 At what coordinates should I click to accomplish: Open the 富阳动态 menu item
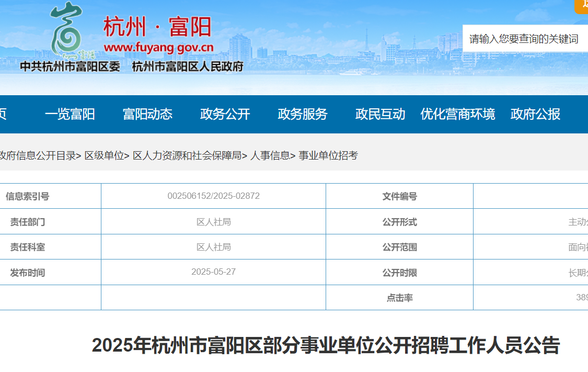[147, 114]
